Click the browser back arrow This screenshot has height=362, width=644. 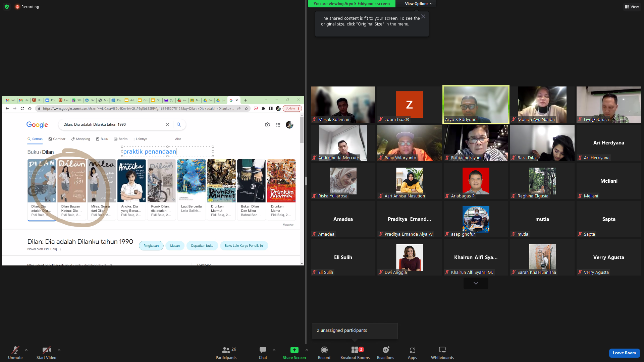(7, 109)
